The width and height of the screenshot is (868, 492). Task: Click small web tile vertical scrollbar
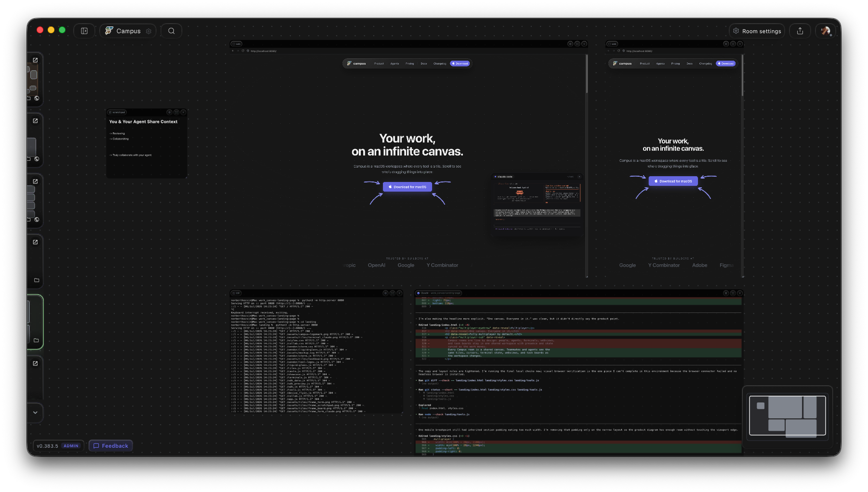[x=742, y=75]
